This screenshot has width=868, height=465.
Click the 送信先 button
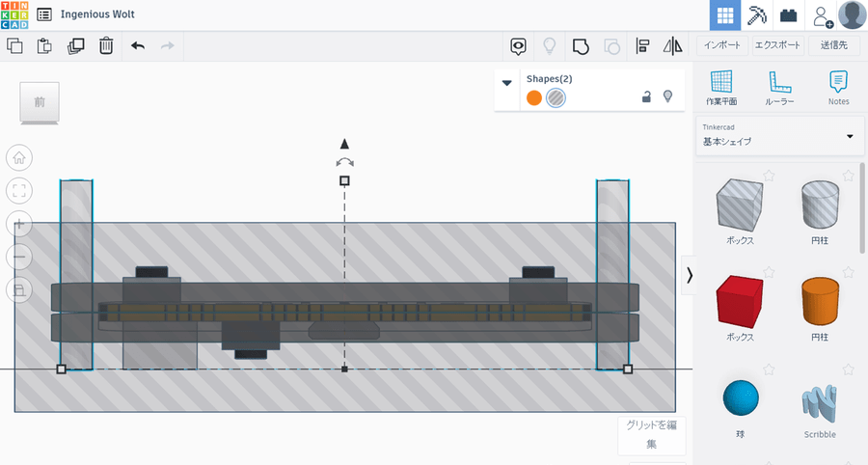point(834,45)
